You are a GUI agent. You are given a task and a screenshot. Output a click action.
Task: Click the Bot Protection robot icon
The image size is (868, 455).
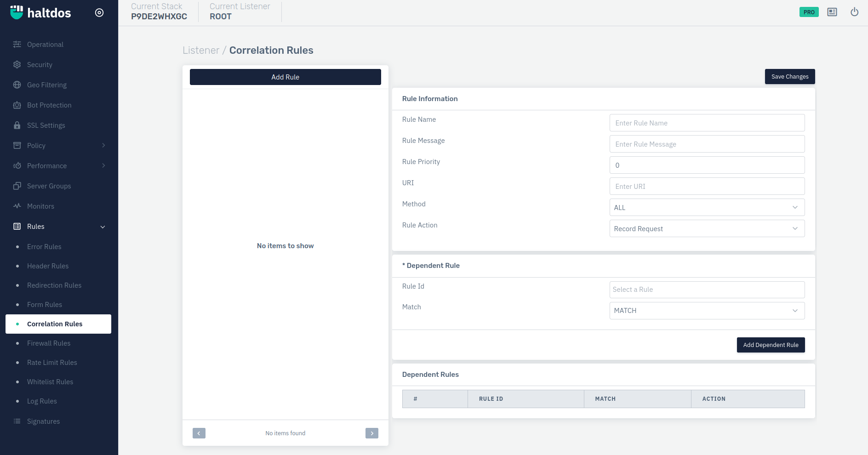(x=17, y=105)
